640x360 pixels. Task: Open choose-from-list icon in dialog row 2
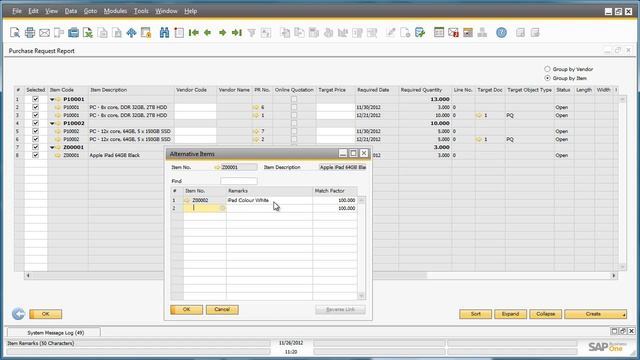coord(223,208)
